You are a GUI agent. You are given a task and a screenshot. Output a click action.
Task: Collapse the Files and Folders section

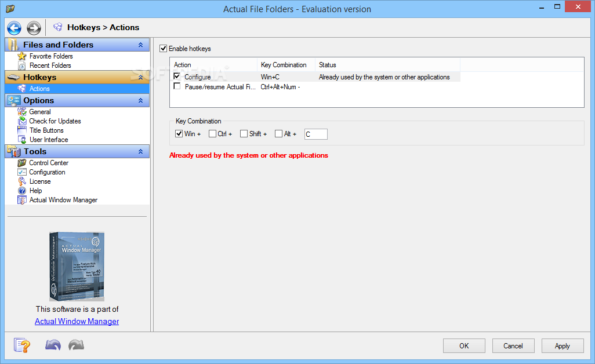pos(141,45)
